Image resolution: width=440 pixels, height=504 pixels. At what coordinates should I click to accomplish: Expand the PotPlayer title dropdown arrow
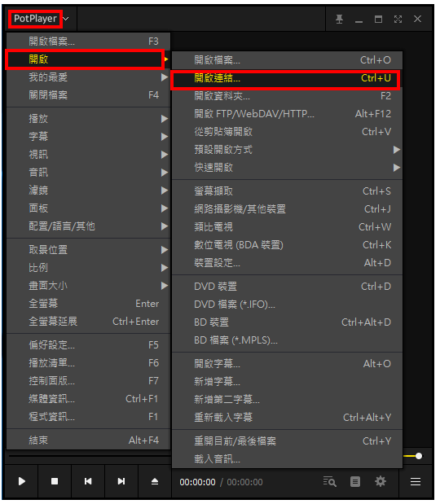[66, 19]
